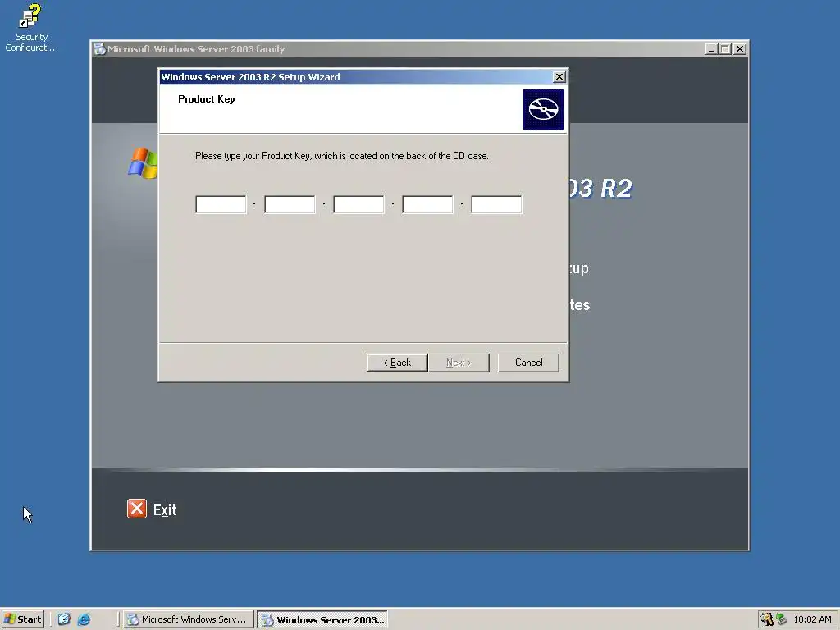840x630 pixels.
Task: Open Internet Explorer from quick launch
Action: tap(84, 619)
